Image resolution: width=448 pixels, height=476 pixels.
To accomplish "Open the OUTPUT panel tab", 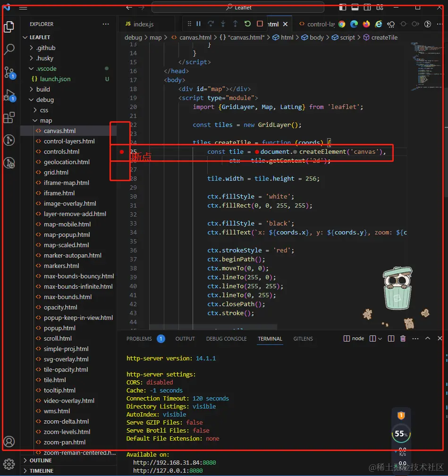I will click(185, 338).
